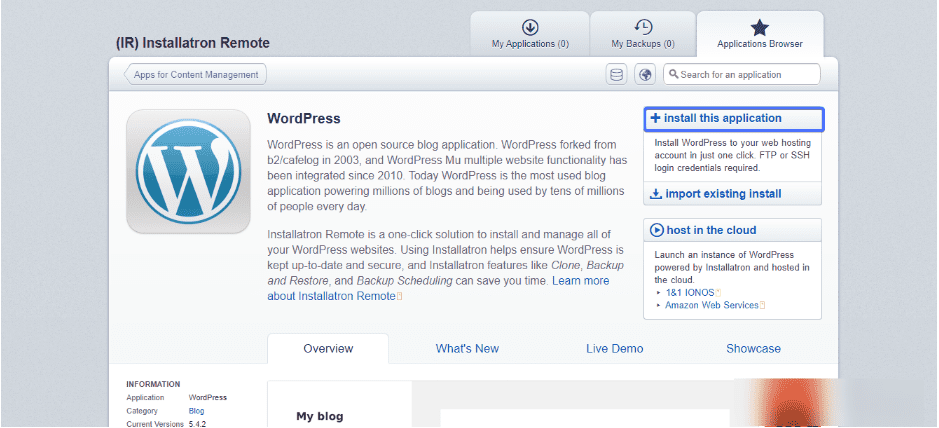Click the download icon beside import existing install
This screenshot has height=428, width=939.
click(x=656, y=194)
